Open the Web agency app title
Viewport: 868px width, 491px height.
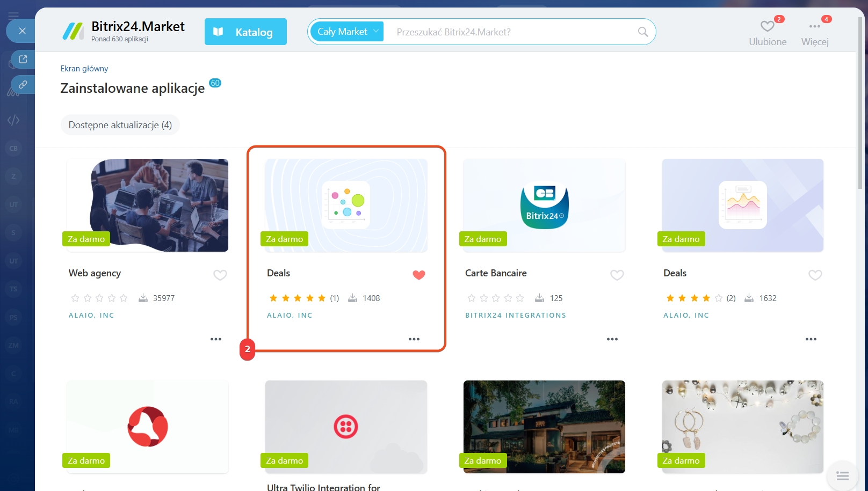point(95,273)
